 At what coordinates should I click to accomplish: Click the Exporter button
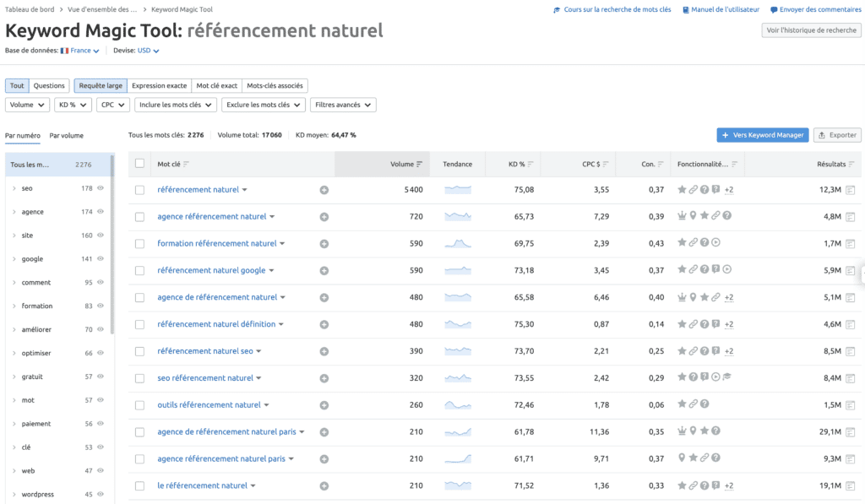click(837, 135)
